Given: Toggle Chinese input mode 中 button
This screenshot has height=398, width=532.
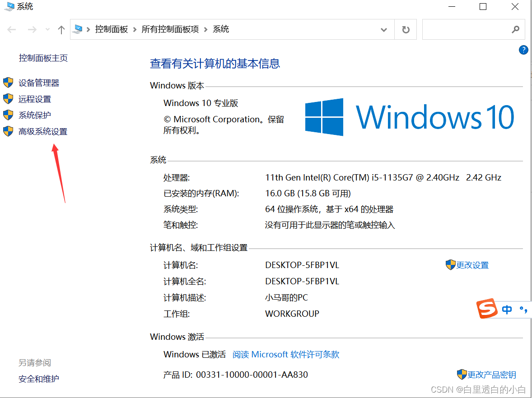Looking at the screenshot, I should tap(507, 310).
